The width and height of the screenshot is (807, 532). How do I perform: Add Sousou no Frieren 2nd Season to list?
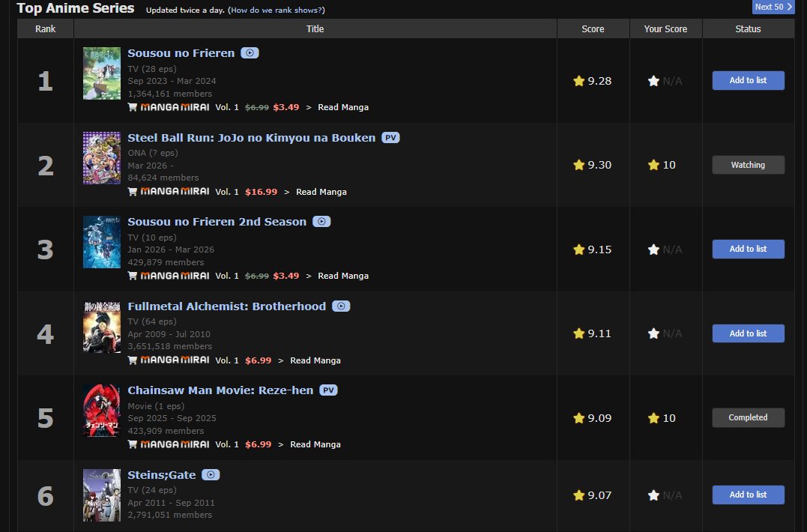click(748, 249)
